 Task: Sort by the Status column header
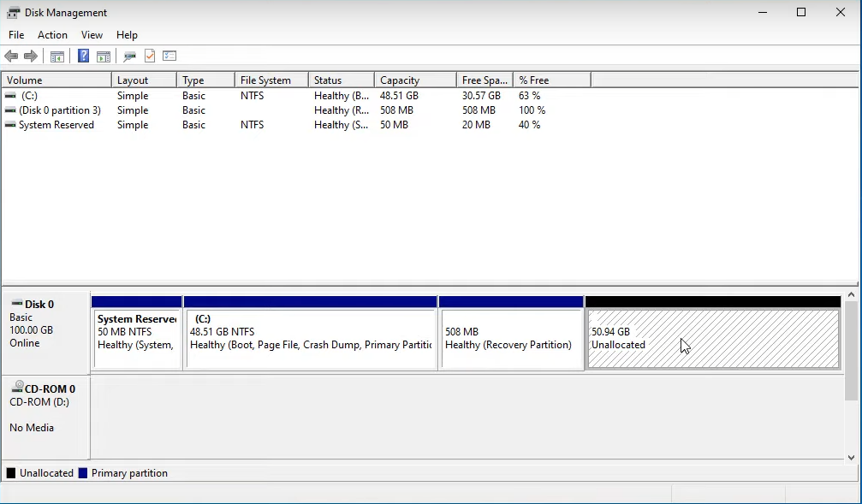pyautogui.click(x=342, y=80)
